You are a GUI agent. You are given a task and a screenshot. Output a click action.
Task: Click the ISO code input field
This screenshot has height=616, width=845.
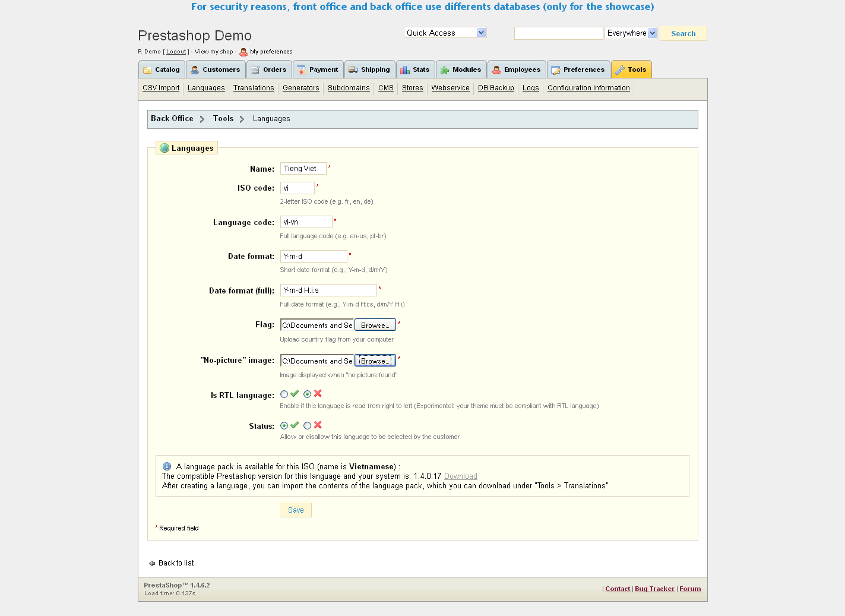click(x=297, y=188)
